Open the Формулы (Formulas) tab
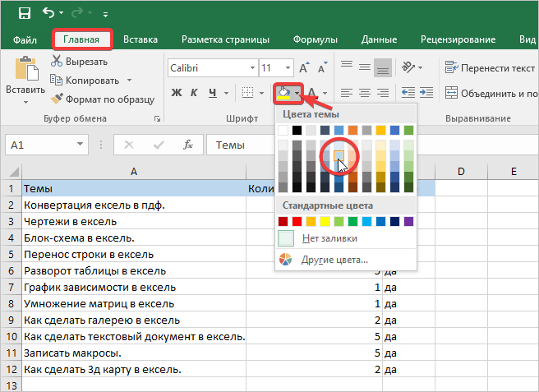This screenshot has height=392, width=539. tap(316, 39)
